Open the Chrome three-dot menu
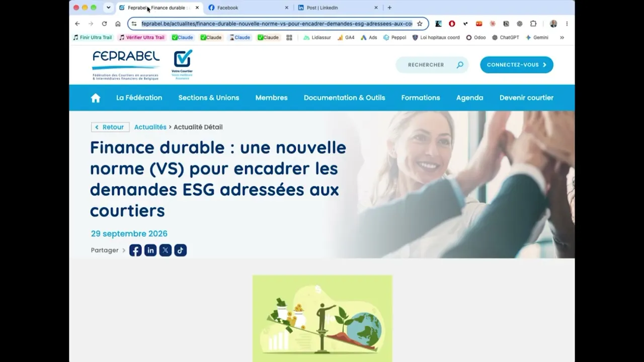 click(x=567, y=24)
